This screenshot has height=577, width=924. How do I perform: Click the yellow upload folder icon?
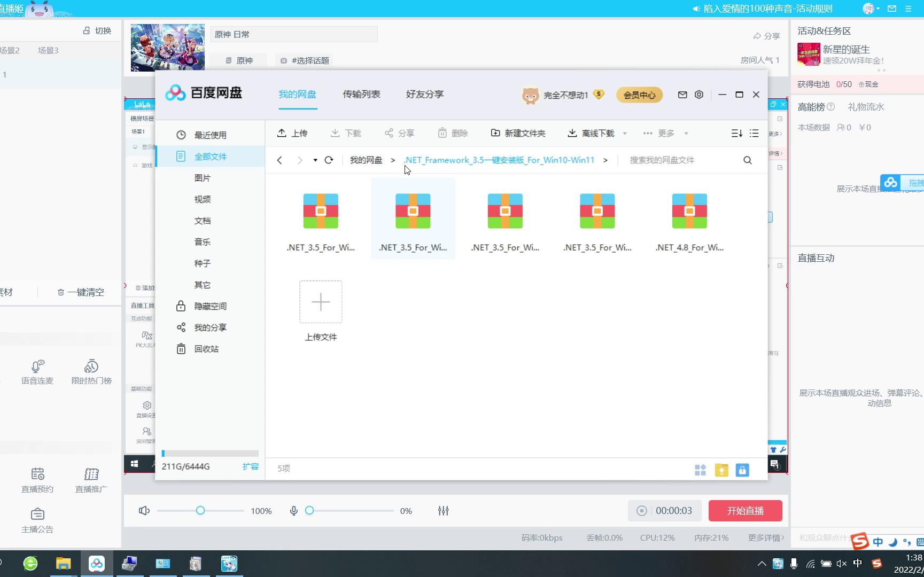click(721, 470)
